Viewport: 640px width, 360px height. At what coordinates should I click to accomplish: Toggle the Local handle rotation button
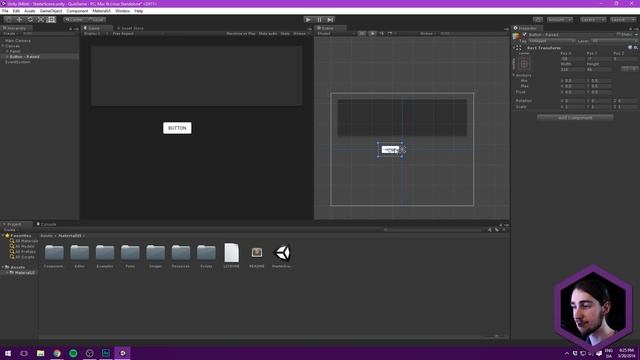(x=97, y=20)
